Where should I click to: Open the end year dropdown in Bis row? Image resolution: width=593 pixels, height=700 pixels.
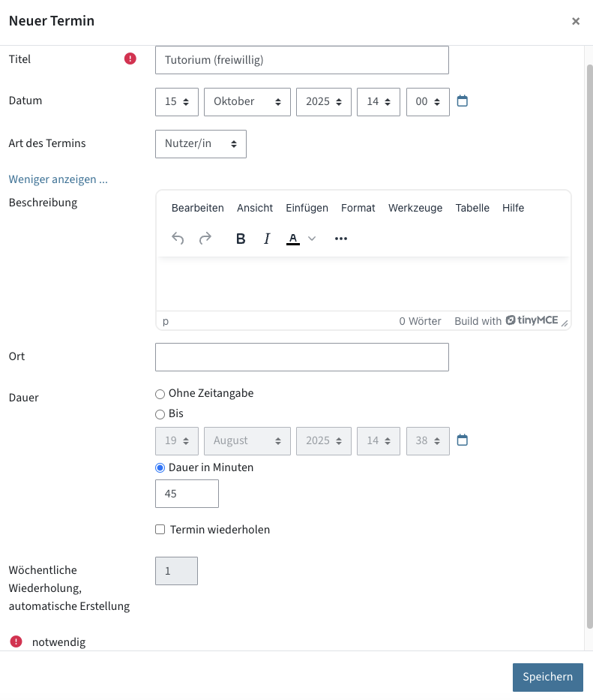(x=324, y=441)
